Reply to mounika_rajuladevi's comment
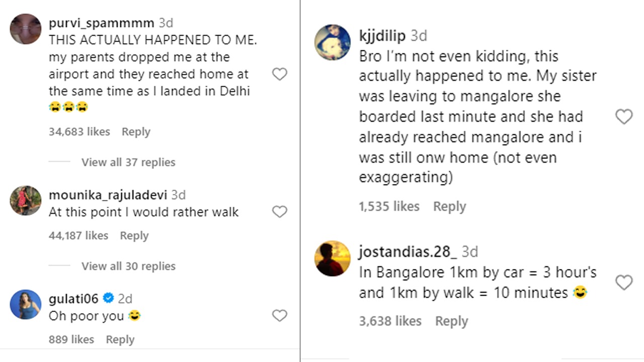The width and height of the screenshot is (644, 362). (134, 236)
